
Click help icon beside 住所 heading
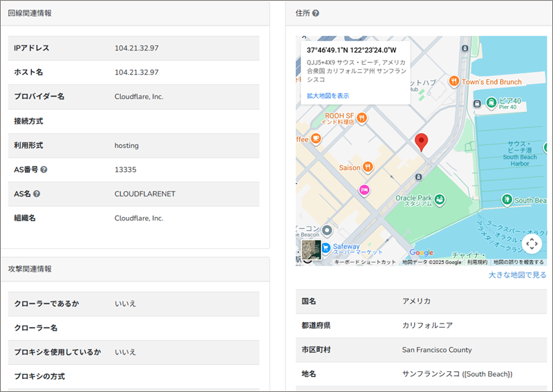(315, 13)
